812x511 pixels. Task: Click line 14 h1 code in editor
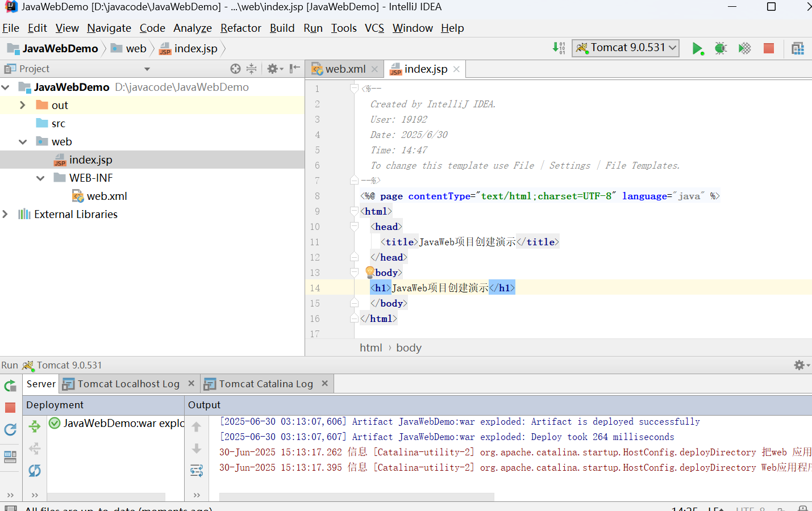coord(443,288)
